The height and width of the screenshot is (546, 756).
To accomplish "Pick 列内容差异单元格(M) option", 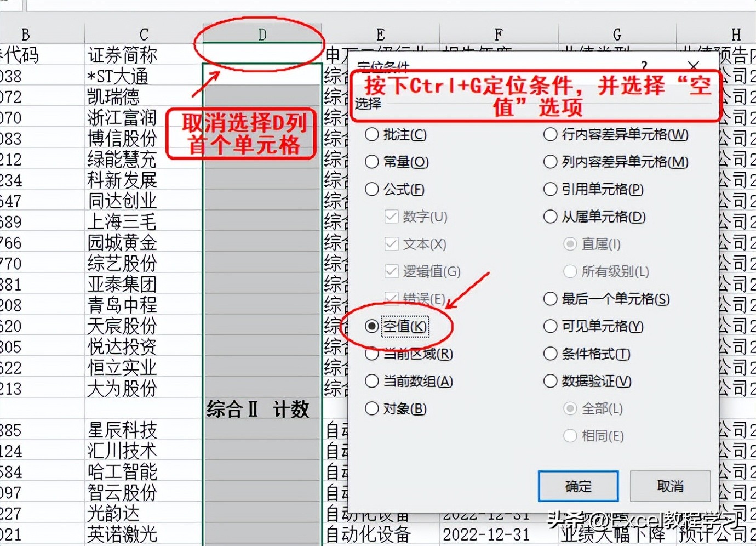I will [550, 162].
